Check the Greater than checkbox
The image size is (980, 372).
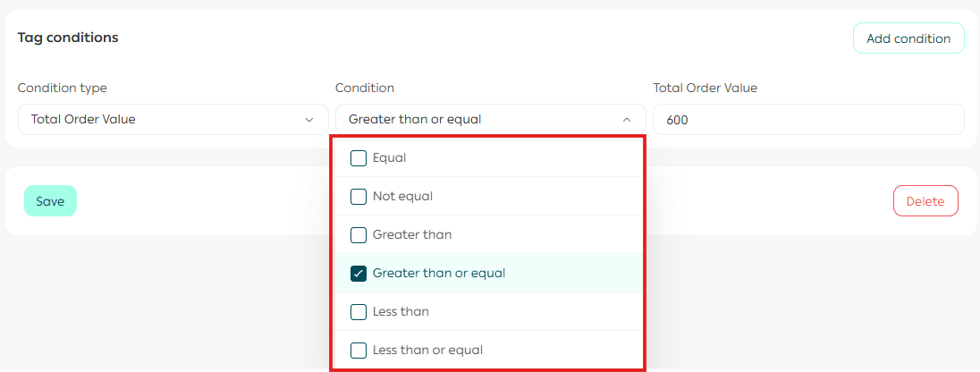(359, 235)
